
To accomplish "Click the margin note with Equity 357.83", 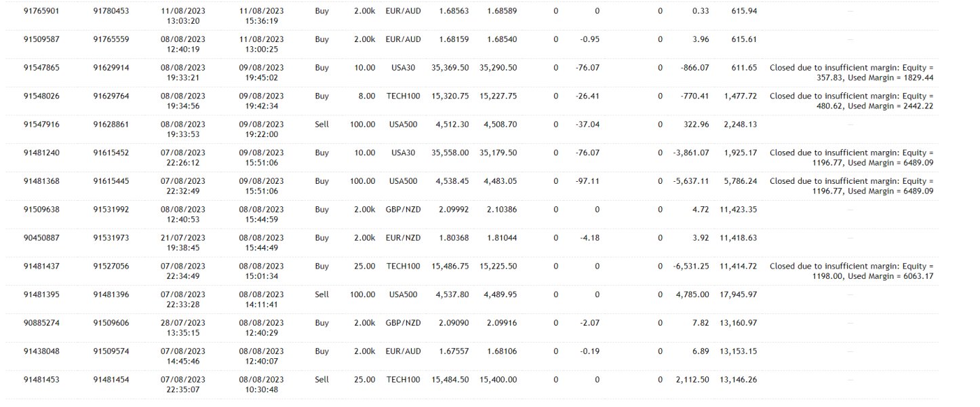I will coord(851,73).
